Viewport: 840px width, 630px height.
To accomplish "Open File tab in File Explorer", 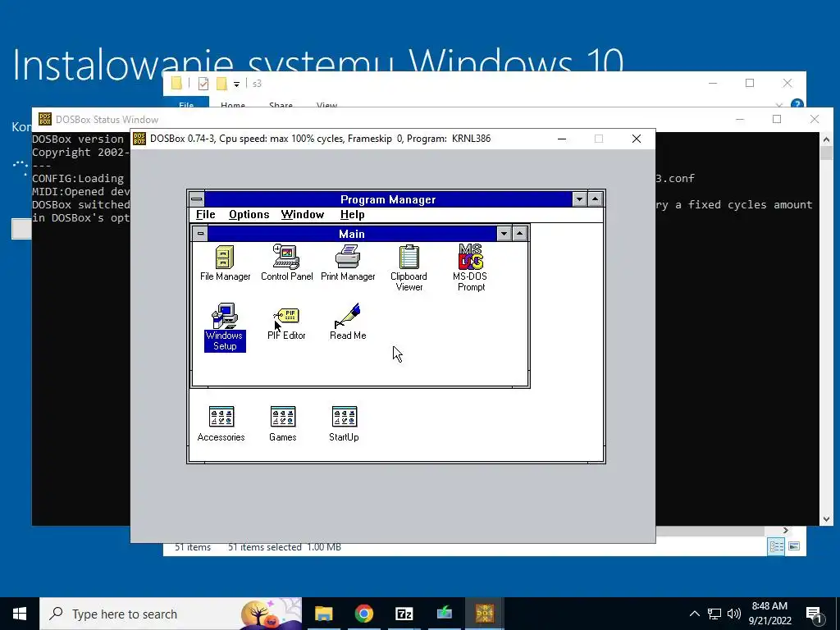I will 186,103.
